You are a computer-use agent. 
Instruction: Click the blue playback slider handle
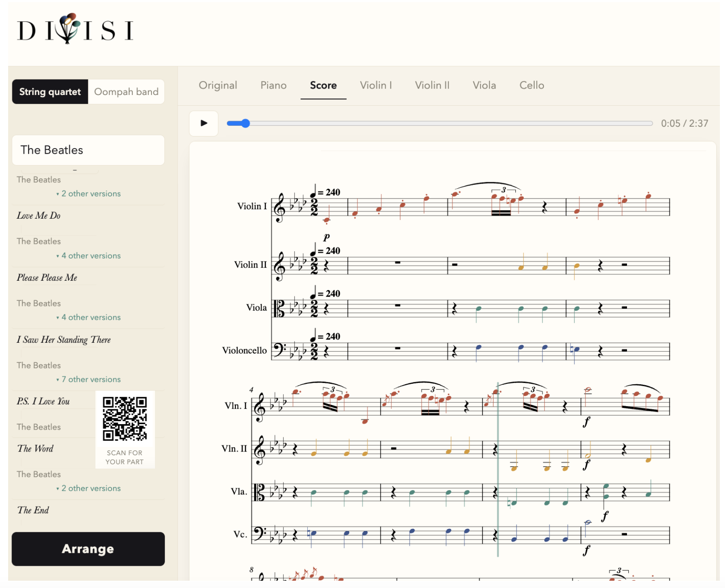pyautogui.click(x=245, y=123)
